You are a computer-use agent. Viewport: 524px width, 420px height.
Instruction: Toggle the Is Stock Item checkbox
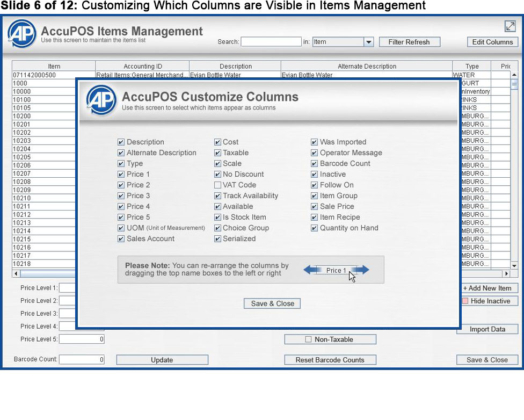[x=217, y=217]
